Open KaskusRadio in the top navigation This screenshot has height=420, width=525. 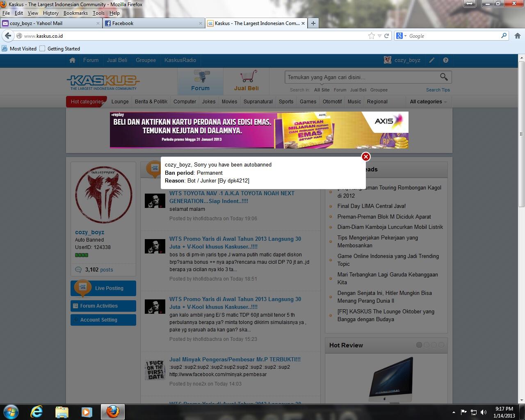coord(180,60)
